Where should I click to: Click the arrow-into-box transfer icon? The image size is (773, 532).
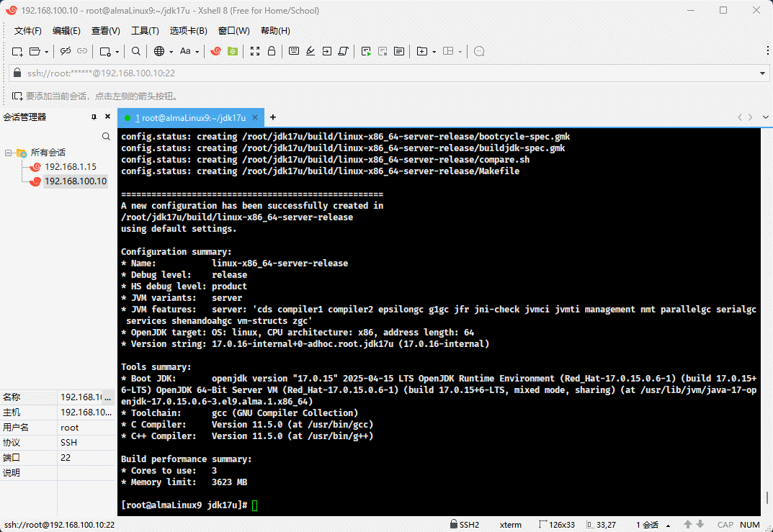click(327, 51)
